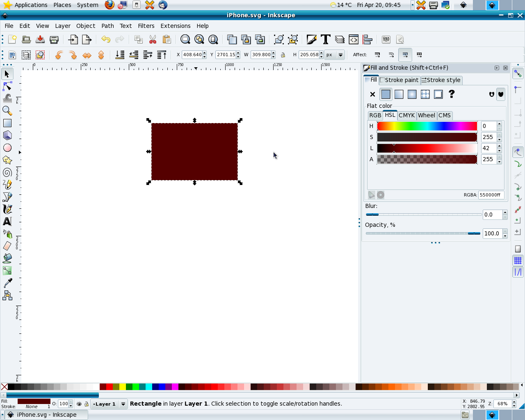Select the Rectangle tool in toolbox
The height and width of the screenshot is (420, 525).
tap(7, 123)
